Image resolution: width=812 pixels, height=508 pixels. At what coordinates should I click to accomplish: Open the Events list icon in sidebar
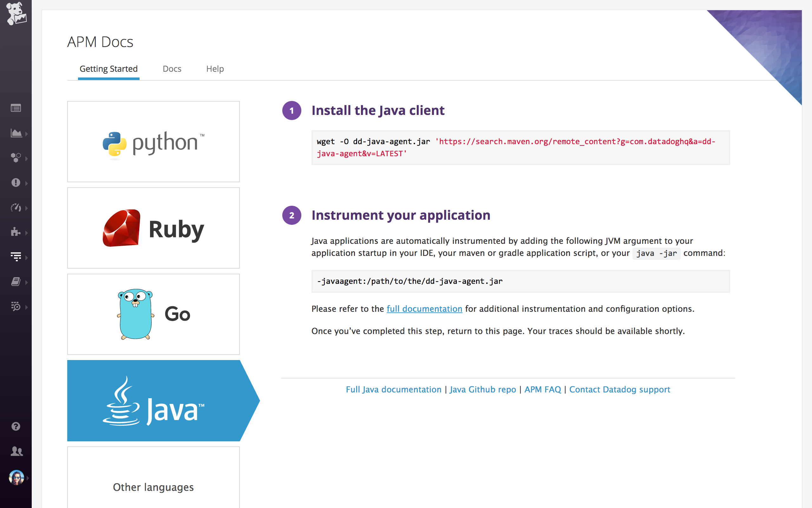[x=16, y=108]
